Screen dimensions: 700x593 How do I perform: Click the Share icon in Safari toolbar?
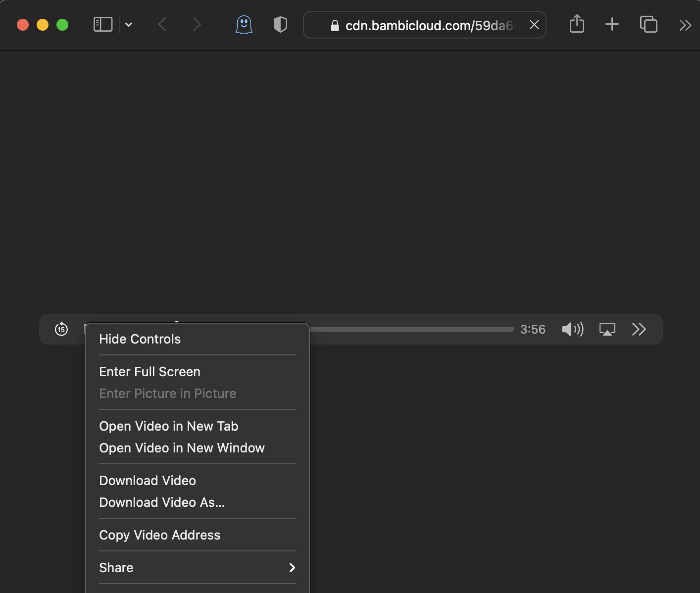click(577, 24)
